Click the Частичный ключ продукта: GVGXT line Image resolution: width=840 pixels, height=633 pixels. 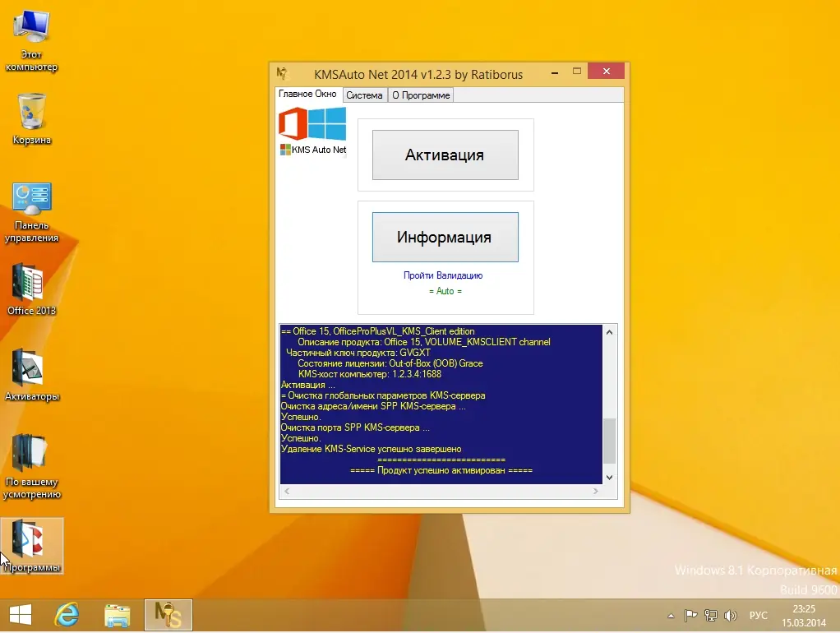click(x=358, y=352)
